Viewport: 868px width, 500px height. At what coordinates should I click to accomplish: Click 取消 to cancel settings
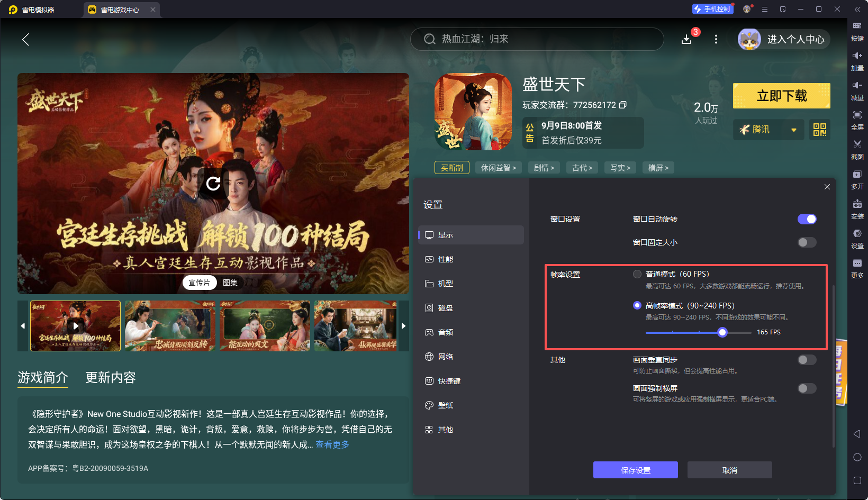click(730, 470)
